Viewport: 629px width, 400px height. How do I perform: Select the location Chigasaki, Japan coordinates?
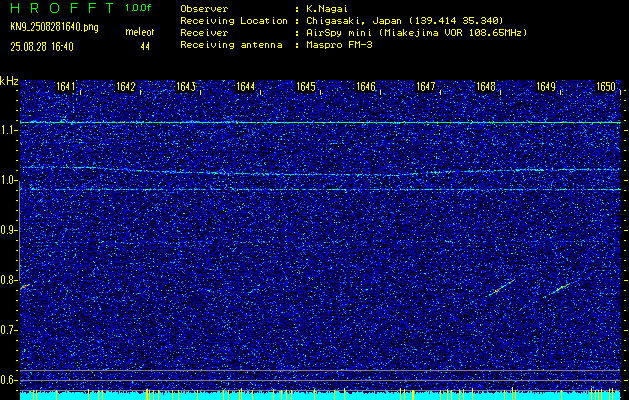tap(404, 20)
